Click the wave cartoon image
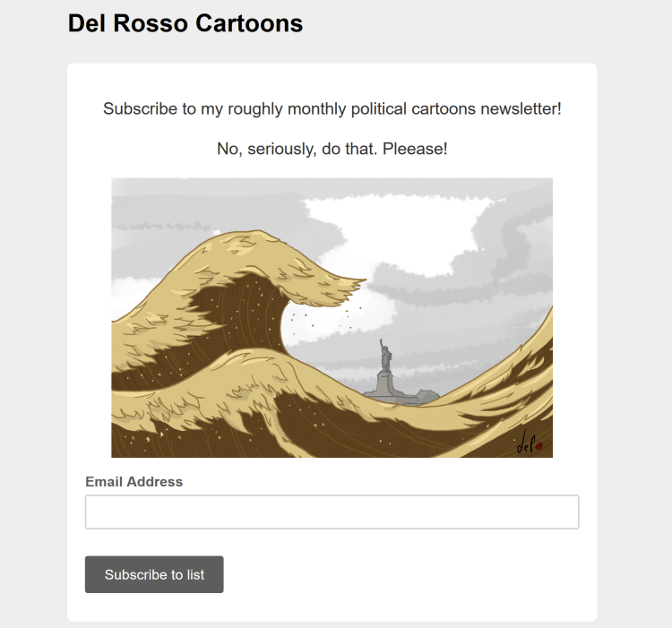672x628 pixels. (x=332, y=317)
